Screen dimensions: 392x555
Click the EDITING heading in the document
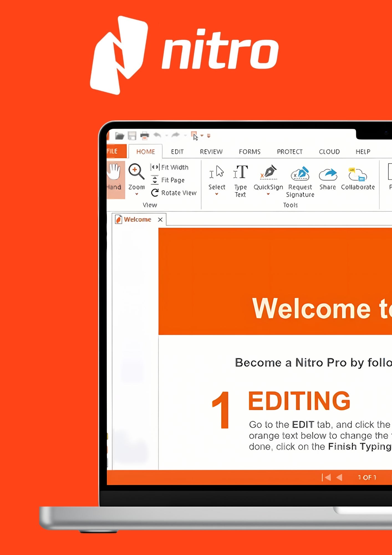click(x=299, y=401)
